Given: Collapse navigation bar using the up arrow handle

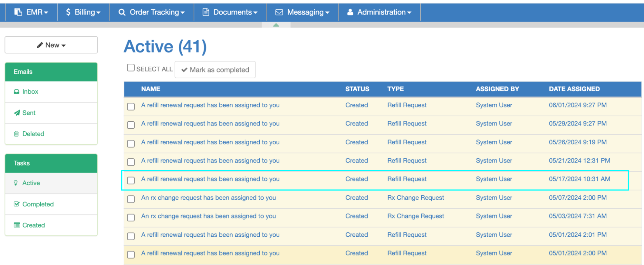Looking at the screenshot, I should click(276, 25).
